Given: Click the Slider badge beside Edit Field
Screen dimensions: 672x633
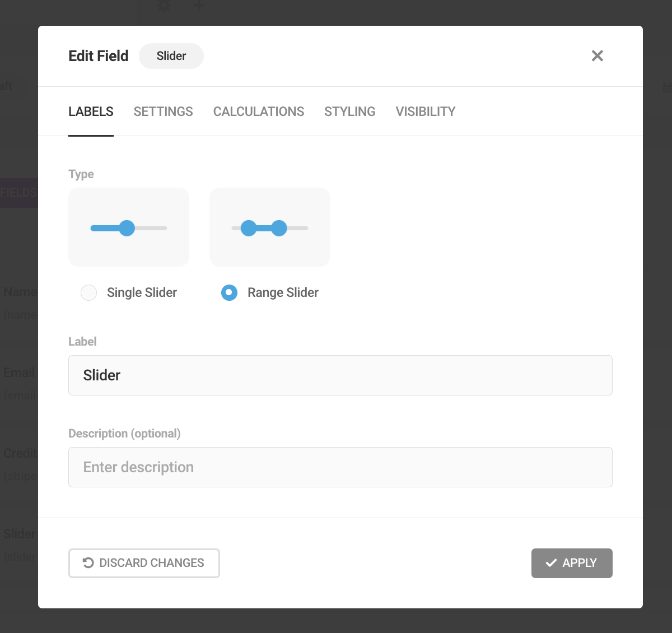Looking at the screenshot, I should [171, 56].
